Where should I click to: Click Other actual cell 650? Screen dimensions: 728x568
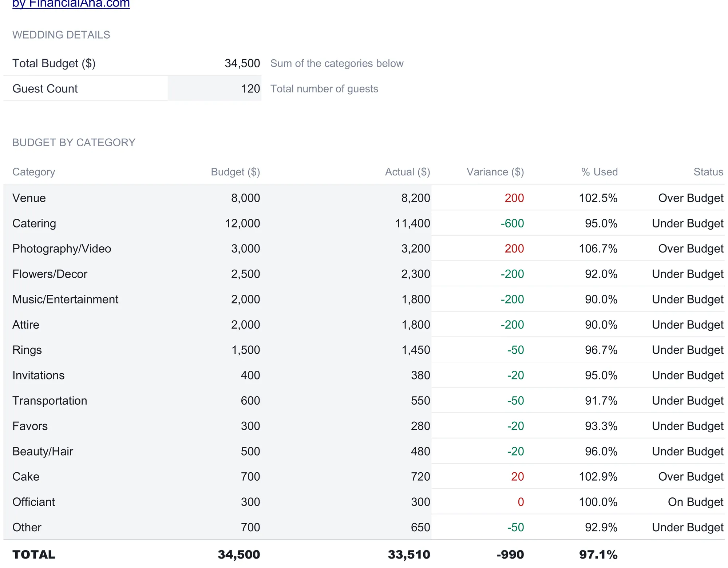point(420,527)
